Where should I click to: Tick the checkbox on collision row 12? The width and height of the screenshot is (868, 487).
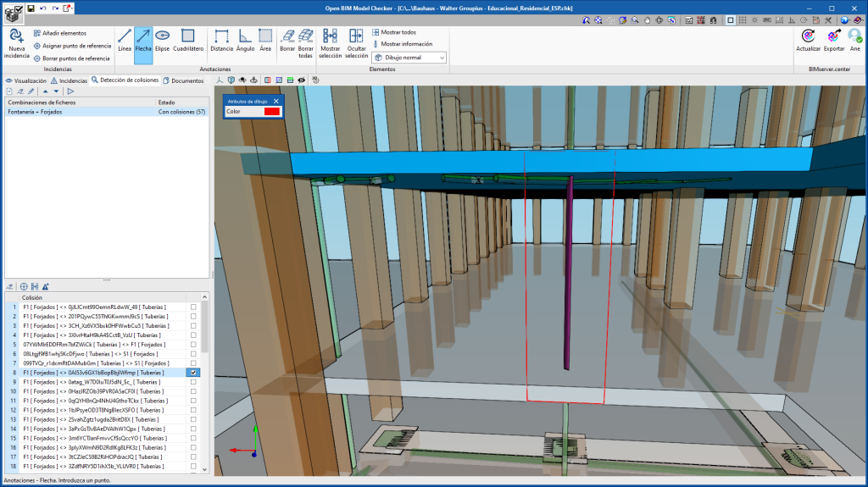pos(194,410)
